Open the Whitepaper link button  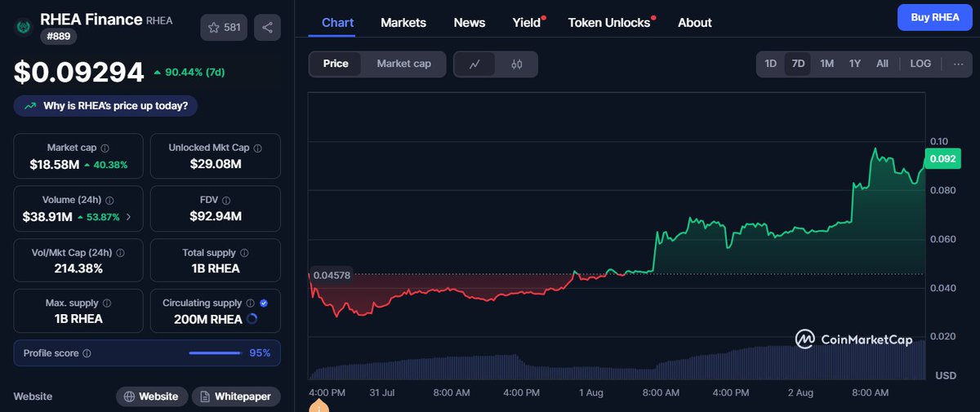point(236,396)
